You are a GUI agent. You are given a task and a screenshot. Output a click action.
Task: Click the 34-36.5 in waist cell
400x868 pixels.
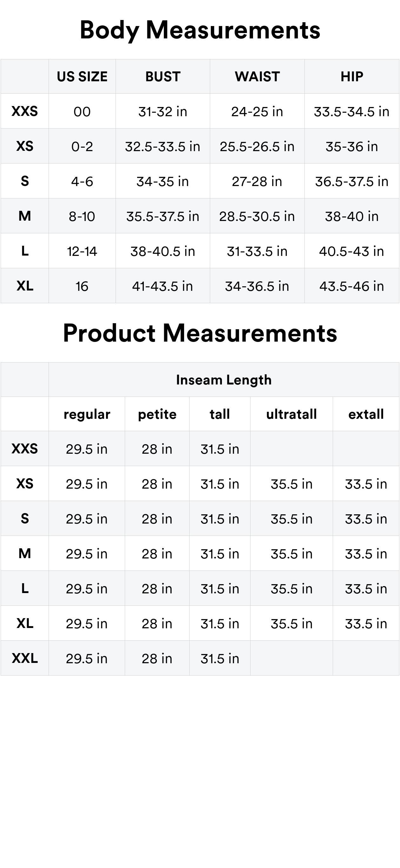point(257,286)
